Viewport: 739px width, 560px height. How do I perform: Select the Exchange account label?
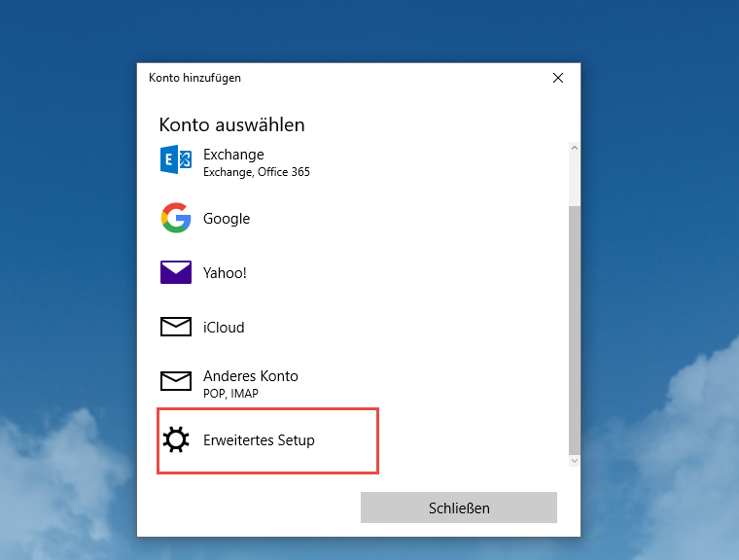(x=233, y=155)
